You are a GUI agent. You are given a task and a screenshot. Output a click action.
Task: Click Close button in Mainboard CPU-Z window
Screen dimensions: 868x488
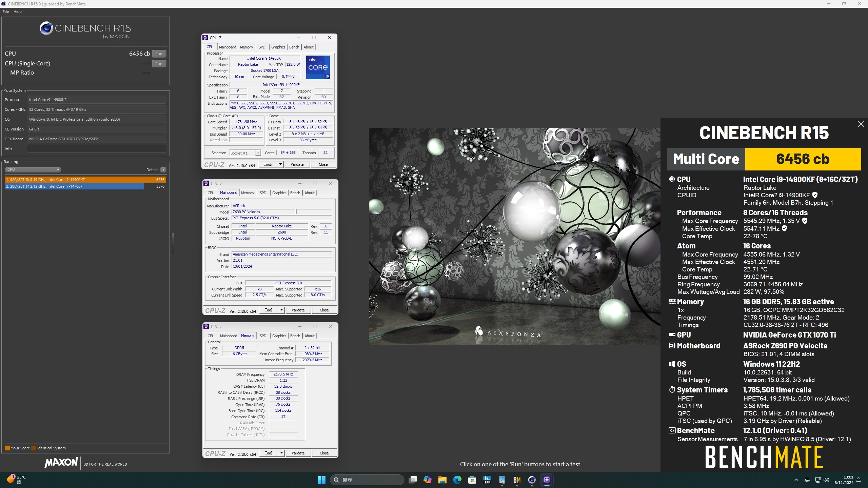pyautogui.click(x=324, y=310)
